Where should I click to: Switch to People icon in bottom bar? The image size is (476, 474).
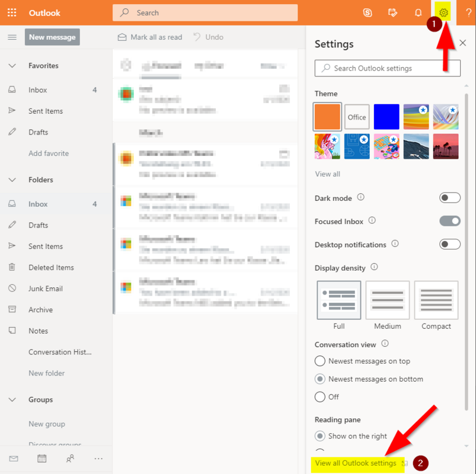70,459
